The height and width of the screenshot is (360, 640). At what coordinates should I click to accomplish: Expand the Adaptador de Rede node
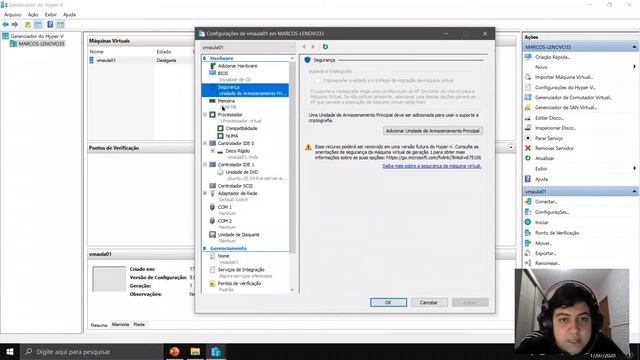(205, 193)
